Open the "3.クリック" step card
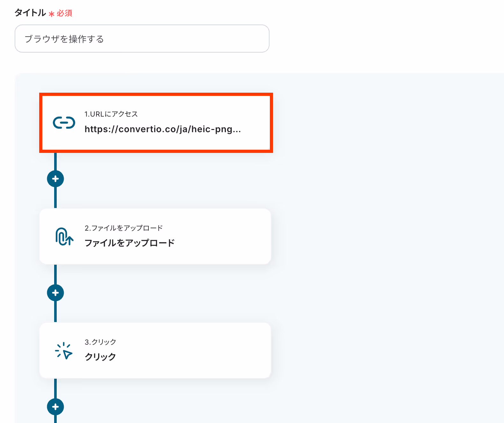504x423 pixels. (x=155, y=350)
